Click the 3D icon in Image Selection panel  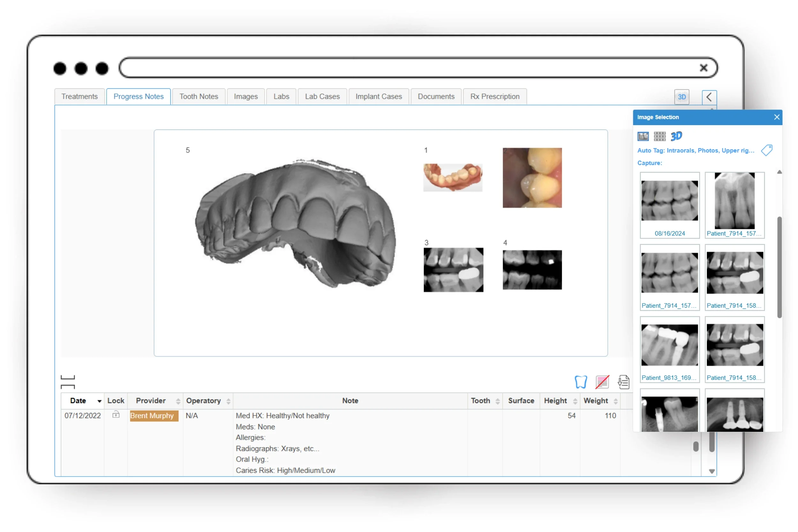[676, 136]
